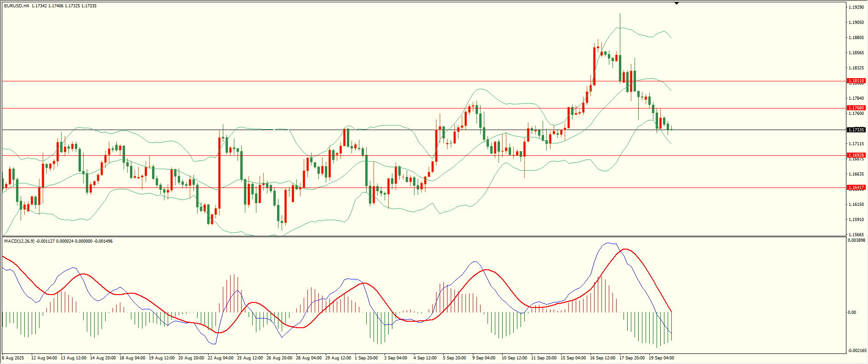Click the 3 Sep 04:00 time label
The image size is (868, 364).
point(396,358)
